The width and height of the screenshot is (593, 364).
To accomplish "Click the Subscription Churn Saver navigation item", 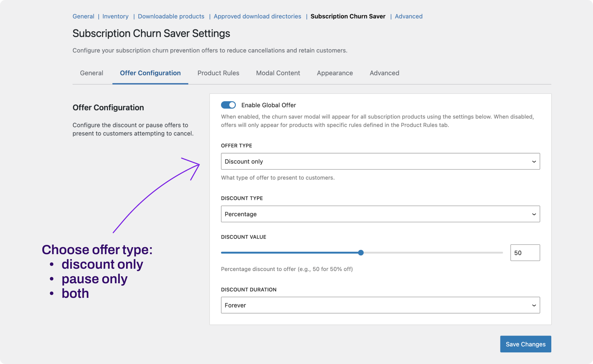I will tap(348, 17).
